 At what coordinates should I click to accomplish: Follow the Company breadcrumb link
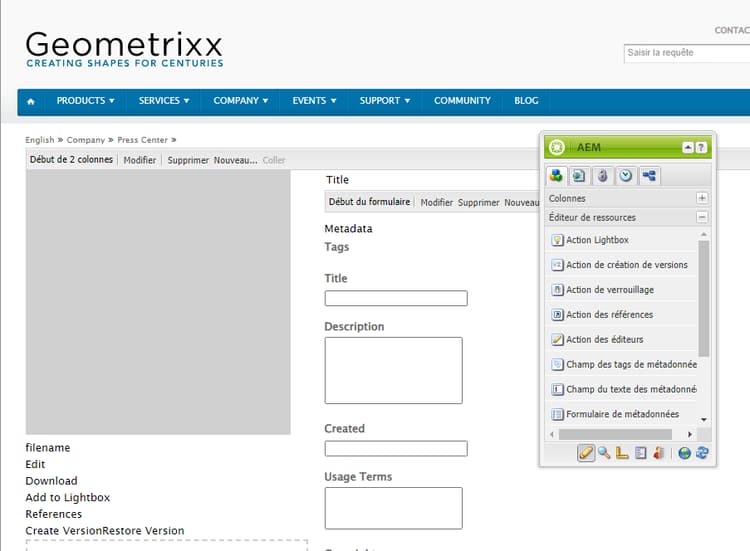pos(86,140)
